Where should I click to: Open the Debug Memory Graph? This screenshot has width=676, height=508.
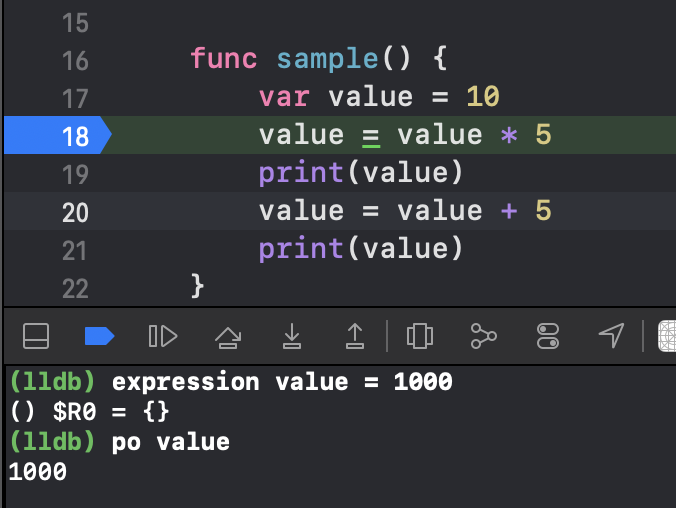pos(484,336)
